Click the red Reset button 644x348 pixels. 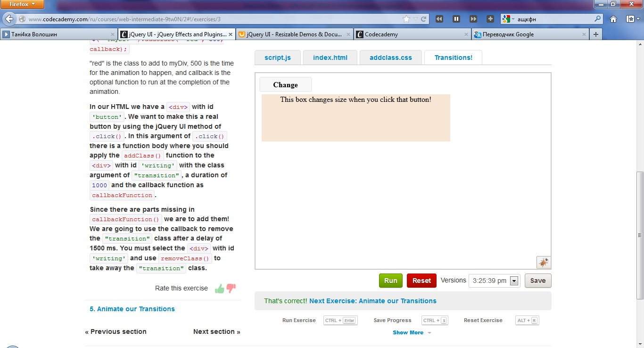point(421,281)
